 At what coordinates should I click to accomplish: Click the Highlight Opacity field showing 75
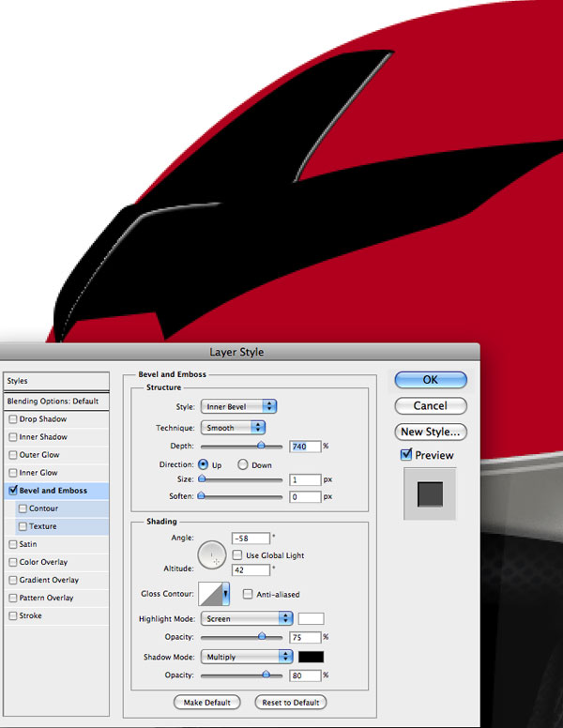coord(305,637)
